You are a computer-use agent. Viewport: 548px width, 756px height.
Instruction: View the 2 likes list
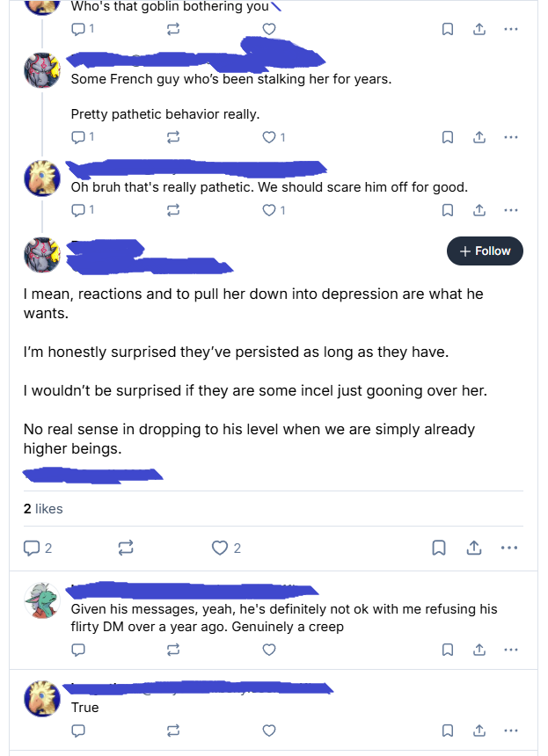coord(43,509)
